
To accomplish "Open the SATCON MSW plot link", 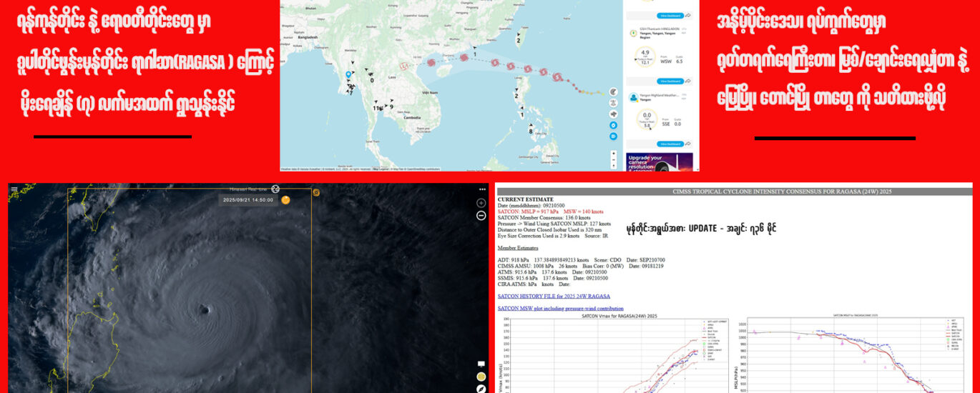I will 560,309.
